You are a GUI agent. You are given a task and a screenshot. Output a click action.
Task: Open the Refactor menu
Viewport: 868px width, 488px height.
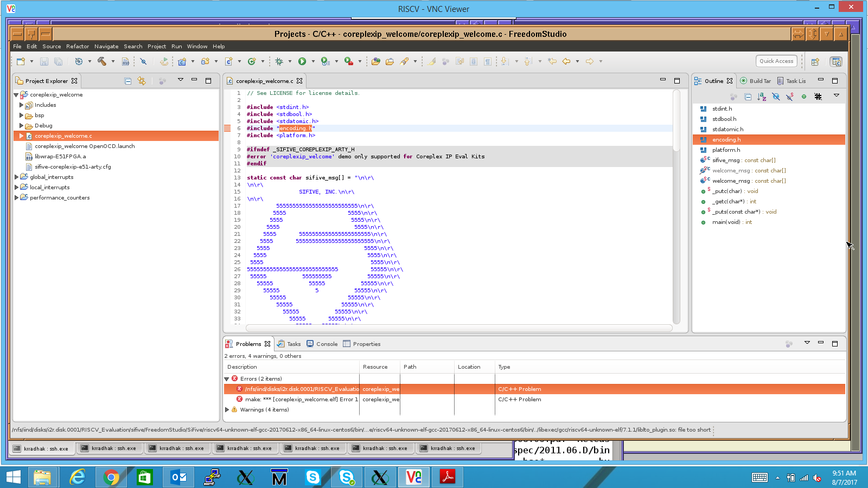tap(78, 47)
